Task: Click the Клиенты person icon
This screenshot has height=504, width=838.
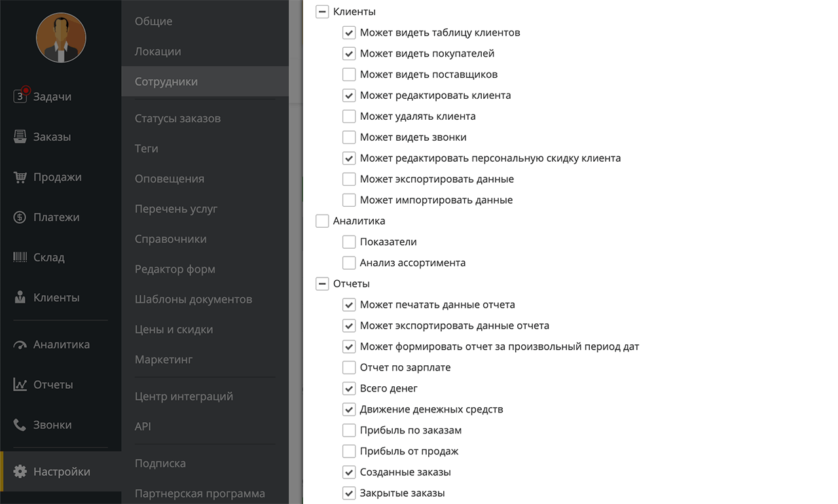Action: [x=20, y=297]
